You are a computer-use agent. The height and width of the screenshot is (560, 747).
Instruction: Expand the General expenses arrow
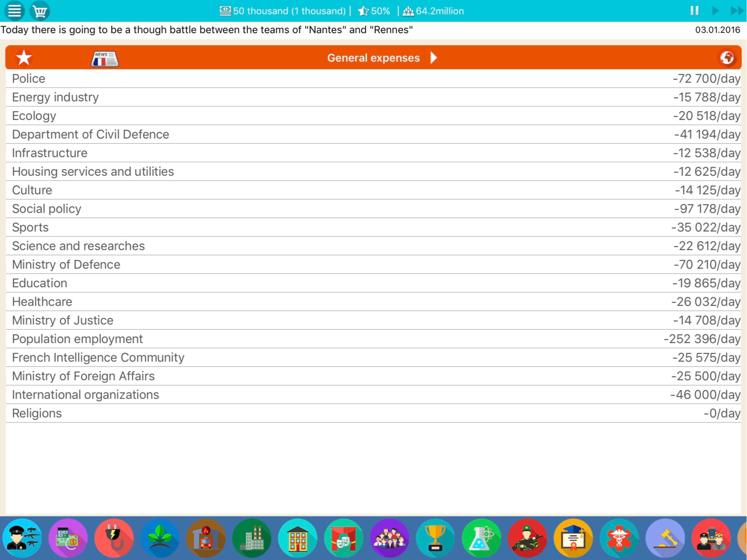click(434, 58)
